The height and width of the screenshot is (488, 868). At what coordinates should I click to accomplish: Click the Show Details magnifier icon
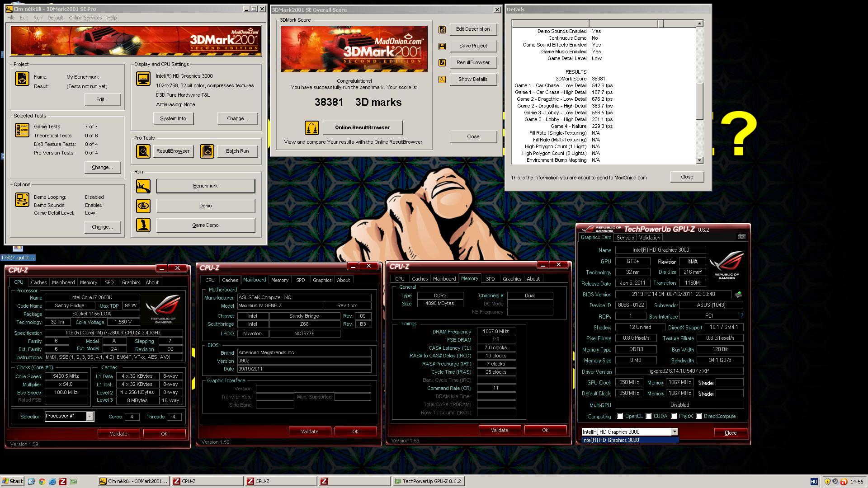point(442,80)
